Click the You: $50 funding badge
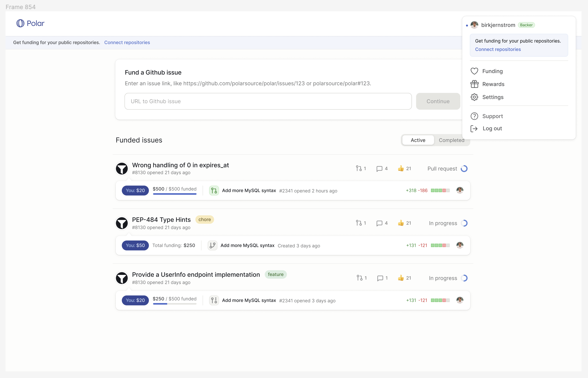 click(x=135, y=245)
